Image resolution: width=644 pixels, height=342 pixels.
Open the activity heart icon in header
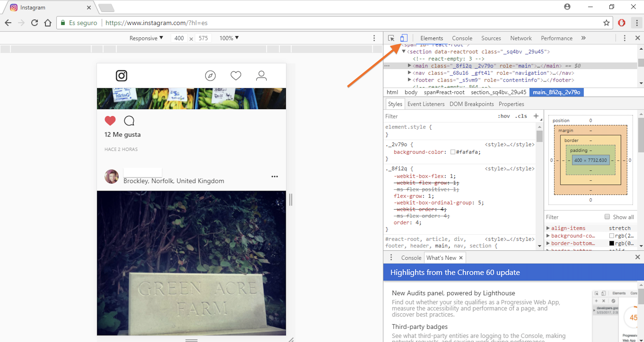[236, 76]
